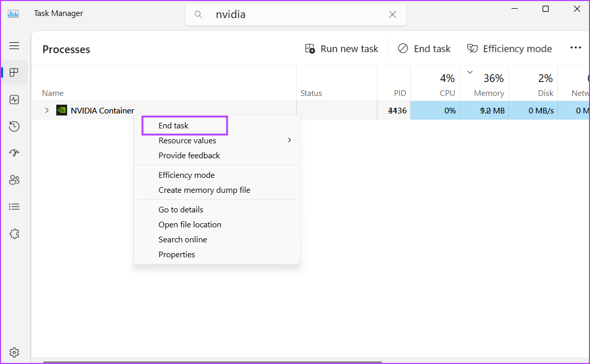590x364 pixels.
Task: Enable Efficiency mode from the toolbar
Action: (x=509, y=48)
